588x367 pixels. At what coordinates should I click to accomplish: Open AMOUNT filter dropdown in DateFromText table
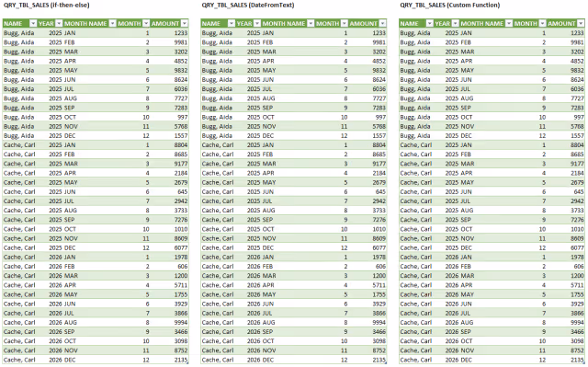coord(382,24)
